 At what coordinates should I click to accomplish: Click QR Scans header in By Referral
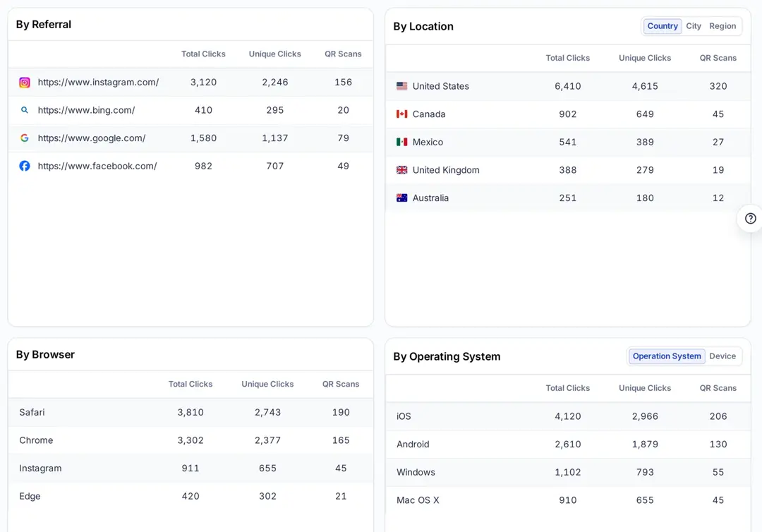click(x=343, y=54)
